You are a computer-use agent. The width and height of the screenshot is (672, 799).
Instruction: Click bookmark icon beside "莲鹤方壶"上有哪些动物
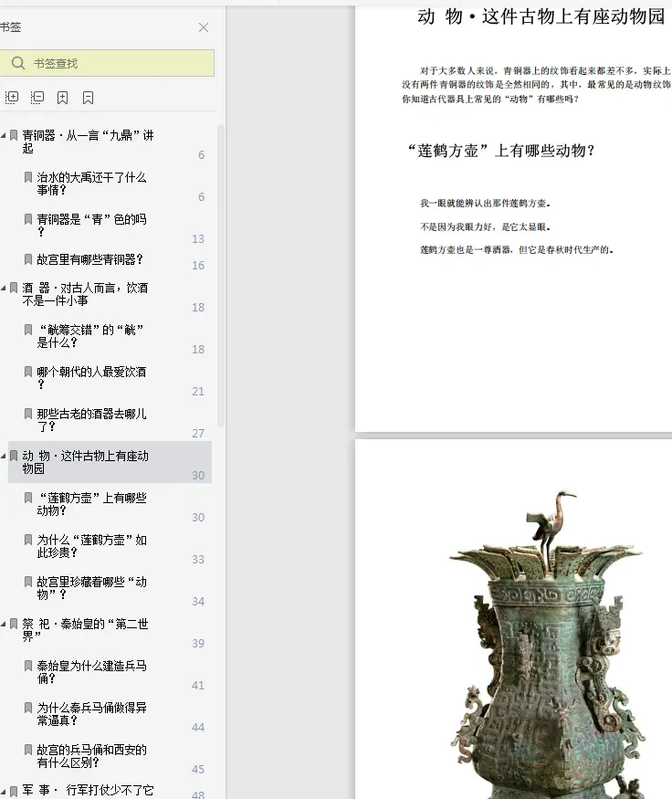(x=28, y=498)
